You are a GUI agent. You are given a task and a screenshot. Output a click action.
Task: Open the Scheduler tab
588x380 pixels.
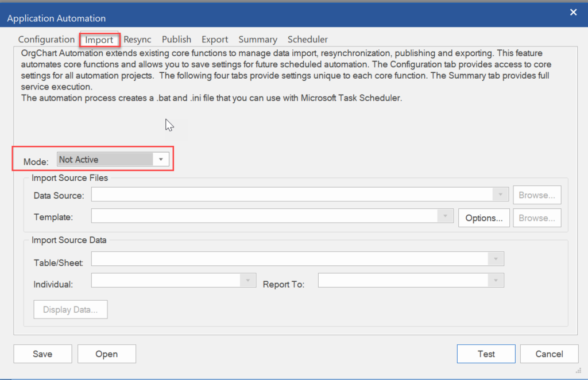pos(308,40)
